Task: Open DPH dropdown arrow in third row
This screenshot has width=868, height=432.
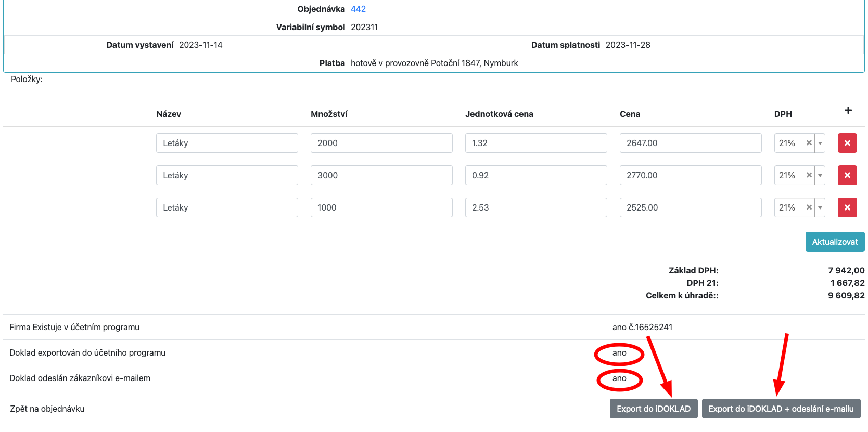Action: (x=820, y=207)
